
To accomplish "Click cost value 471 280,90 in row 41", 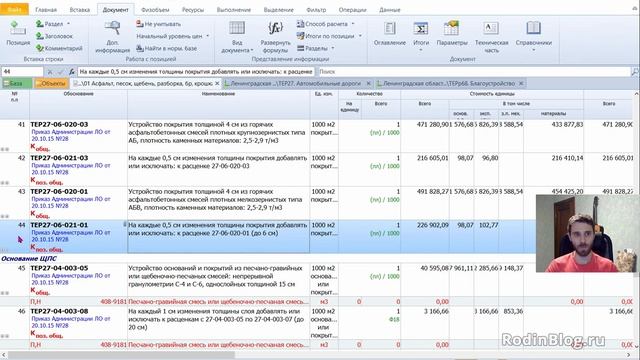I will [x=433, y=124].
